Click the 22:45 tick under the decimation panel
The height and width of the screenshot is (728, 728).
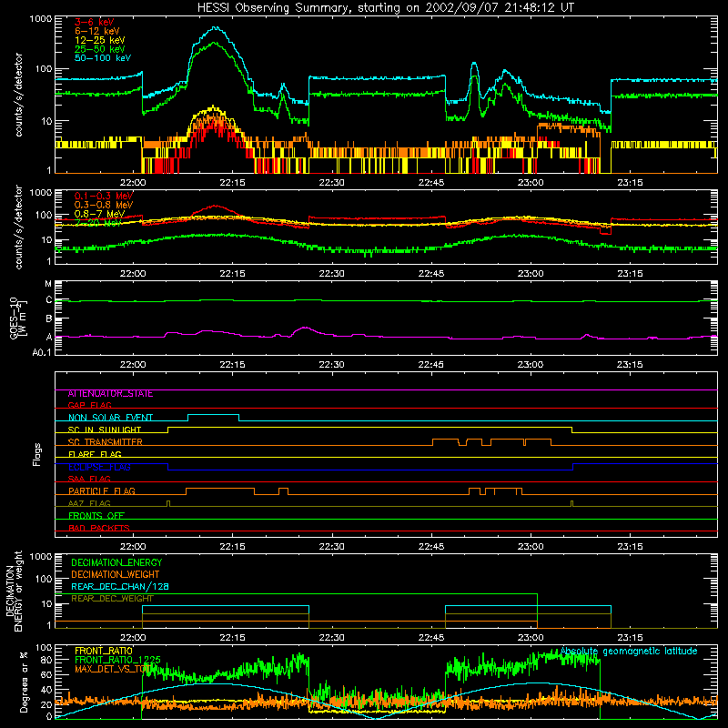[431, 638]
